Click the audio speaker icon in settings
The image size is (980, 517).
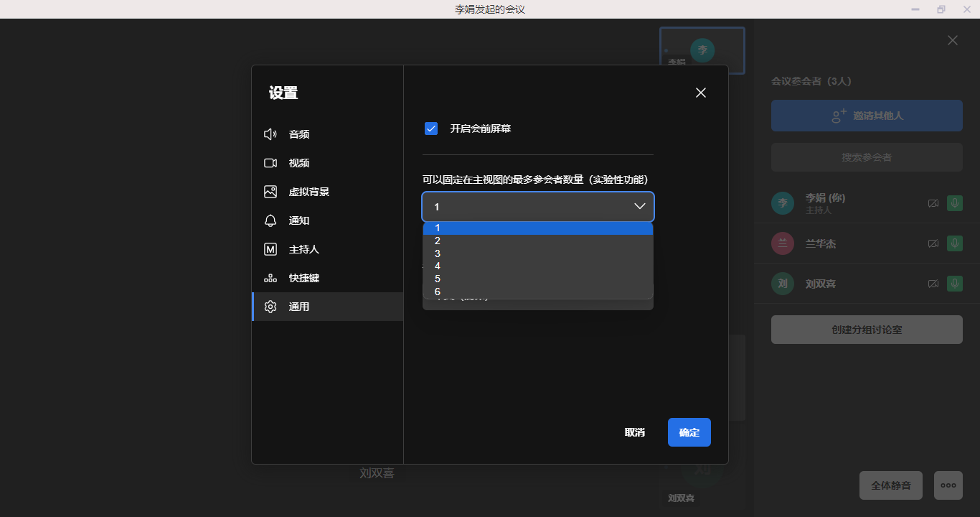point(270,134)
